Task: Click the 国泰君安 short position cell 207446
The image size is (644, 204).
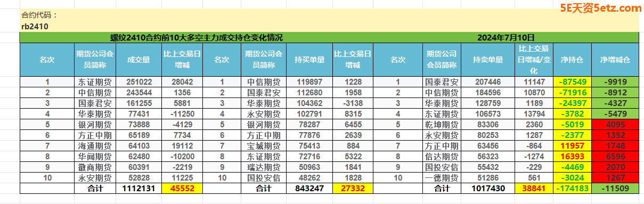Action: 488,82
